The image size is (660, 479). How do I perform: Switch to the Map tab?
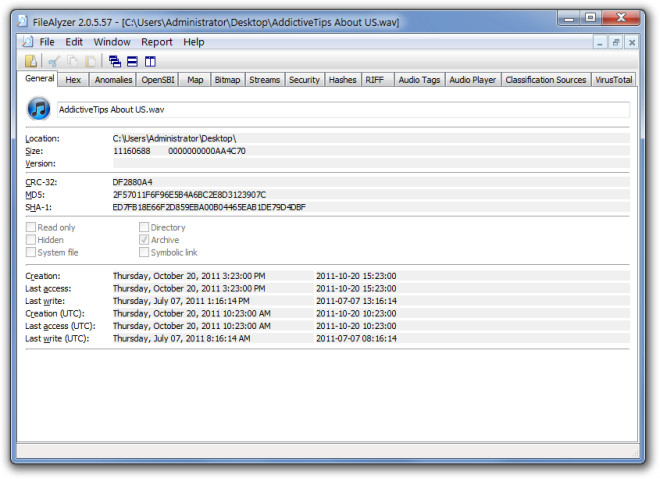pos(195,80)
